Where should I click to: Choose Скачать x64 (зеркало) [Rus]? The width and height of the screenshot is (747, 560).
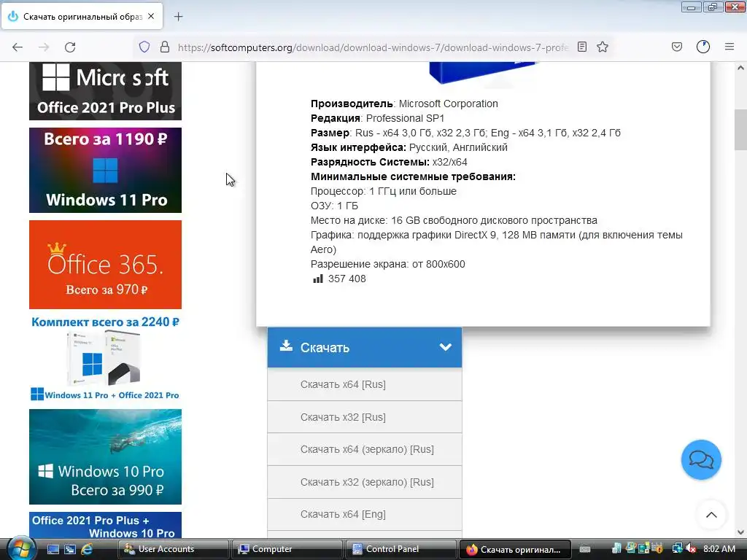click(x=367, y=449)
